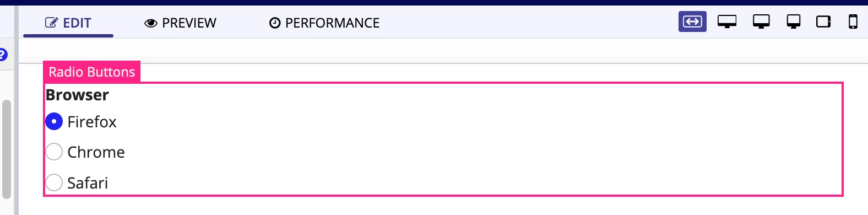This screenshot has width=868, height=215.
Task: Switch to the PREVIEW tab
Action: click(181, 23)
